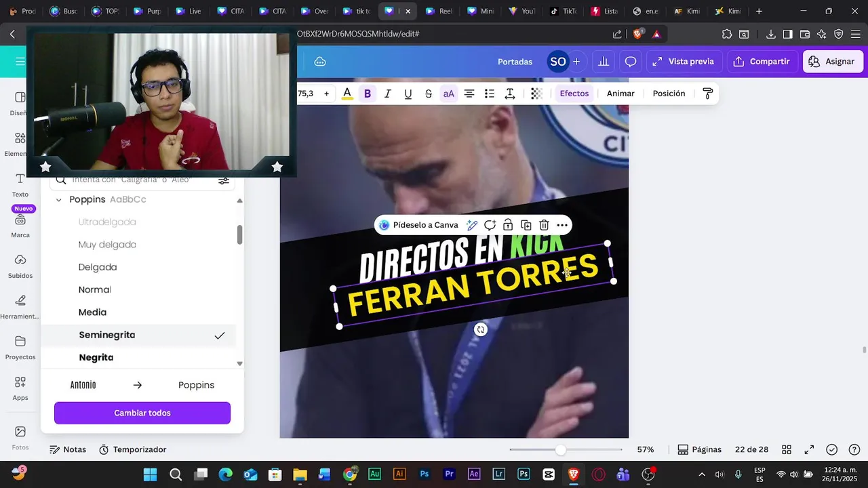The width and height of the screenshot is (868, 488).
Task: Click the font list scroll down arrow
Action: point(239,364)
